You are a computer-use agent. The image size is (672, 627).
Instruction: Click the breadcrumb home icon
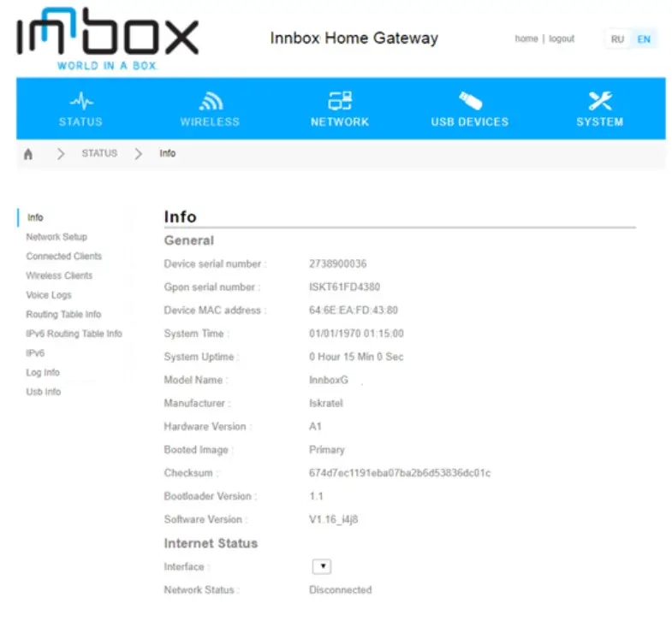(x=28, y=154)
